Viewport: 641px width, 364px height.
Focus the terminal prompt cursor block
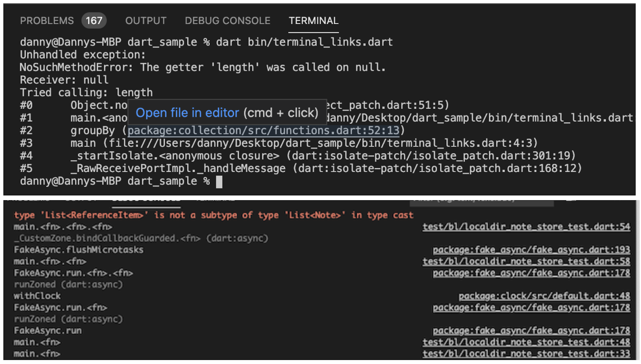pyautogui.click(x=219, y=182)
